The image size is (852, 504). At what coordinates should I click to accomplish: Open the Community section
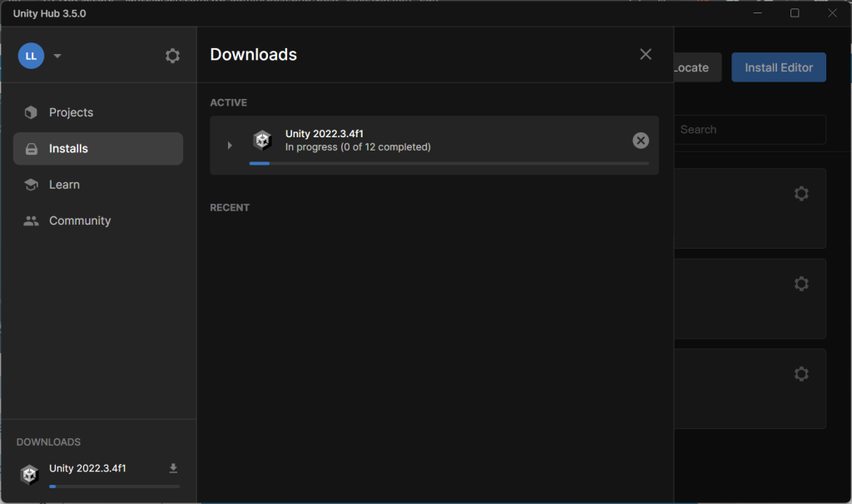click(98, 220)
